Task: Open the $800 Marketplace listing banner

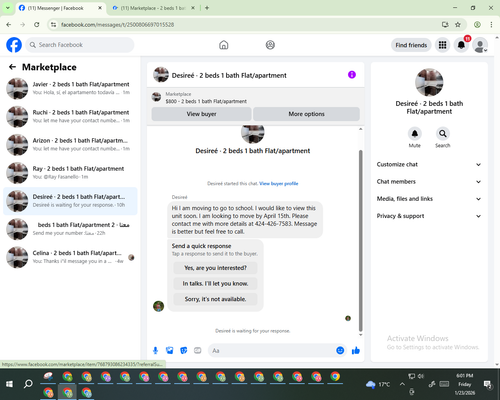Action: pyautogui.click(x=256, y=98)
